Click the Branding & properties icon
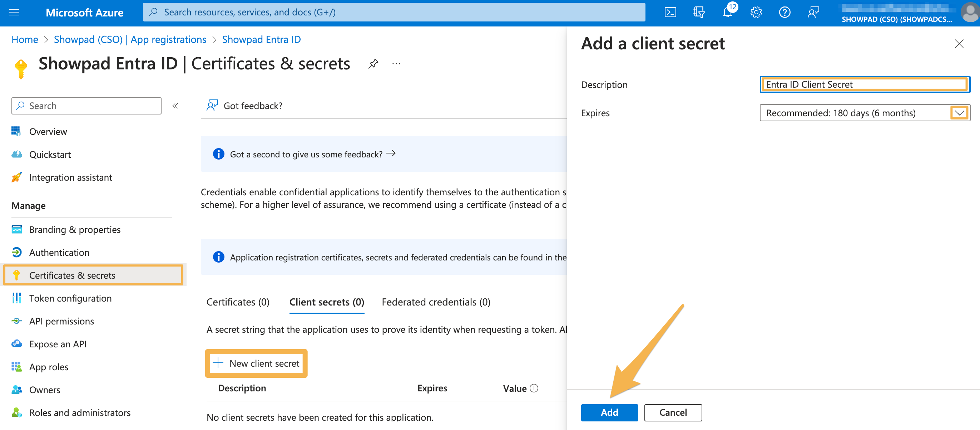 click(x=16, y=229)
